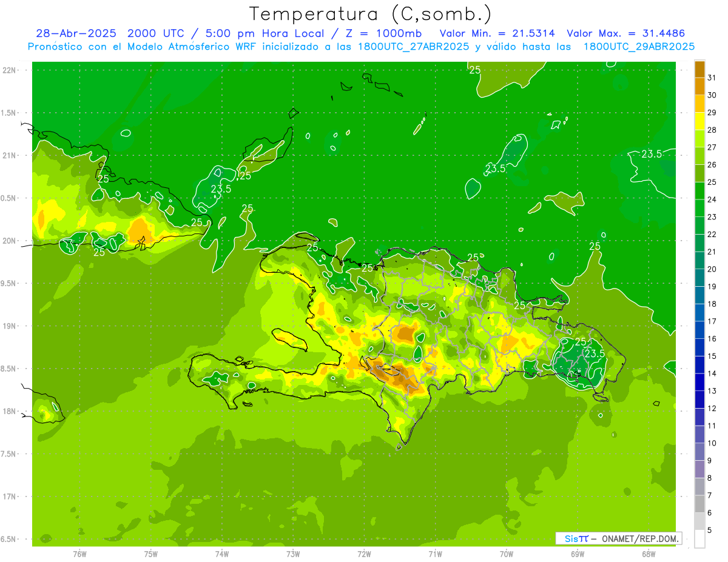The image size is (728, 562).
Task: Click the orange legend swatch between 30 and 31
Action: coord(699,87)
